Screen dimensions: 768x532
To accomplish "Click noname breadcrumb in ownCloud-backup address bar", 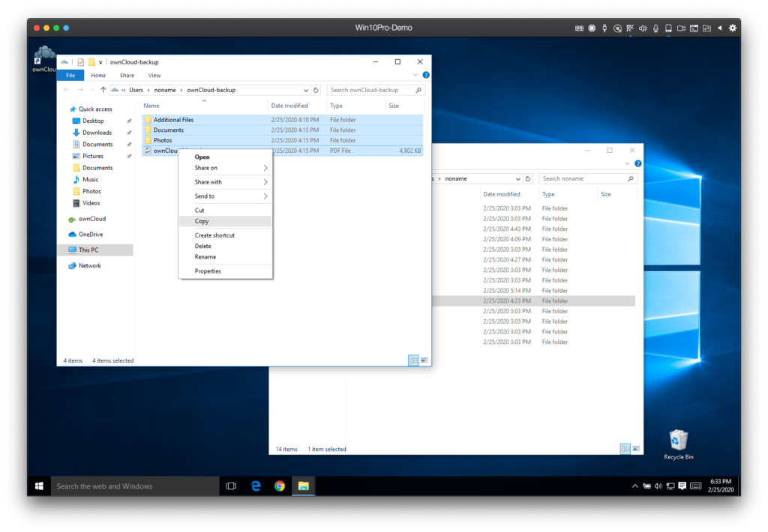I will pos(165,90).
